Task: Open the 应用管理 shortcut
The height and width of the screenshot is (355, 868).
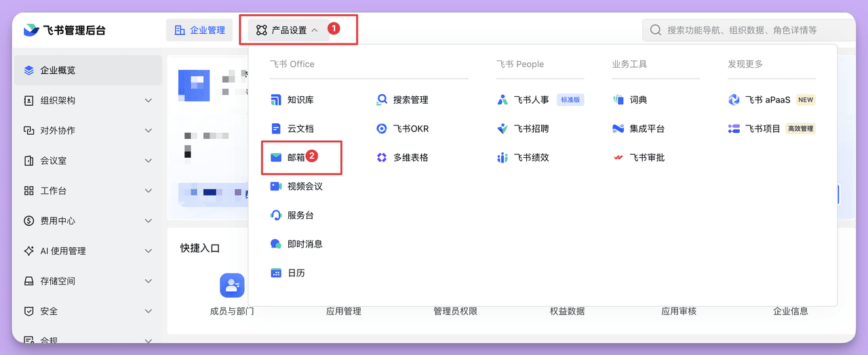Action: 344,312
